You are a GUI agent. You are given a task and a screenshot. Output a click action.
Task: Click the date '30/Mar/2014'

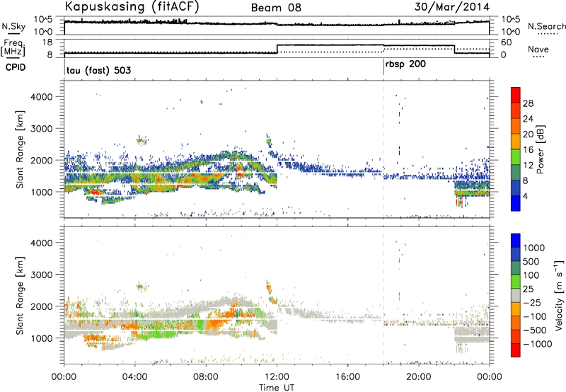pyautogui.click(x=452, y=7)
